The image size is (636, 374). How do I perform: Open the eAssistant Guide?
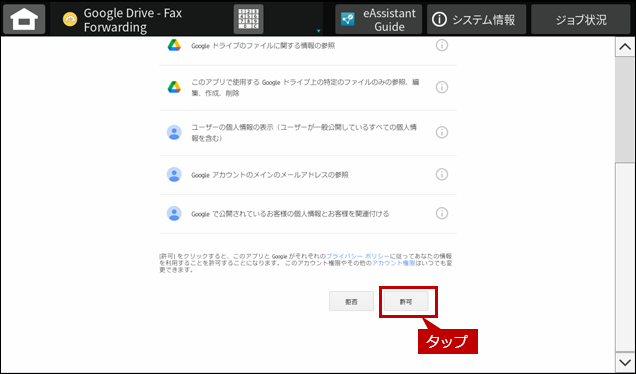(378, 19)
